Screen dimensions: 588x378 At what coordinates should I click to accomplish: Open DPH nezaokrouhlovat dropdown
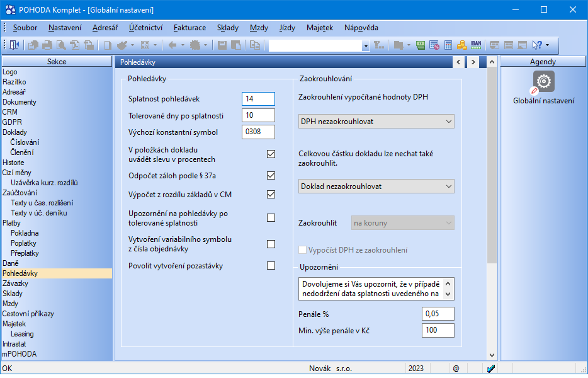tap(376, 121)
